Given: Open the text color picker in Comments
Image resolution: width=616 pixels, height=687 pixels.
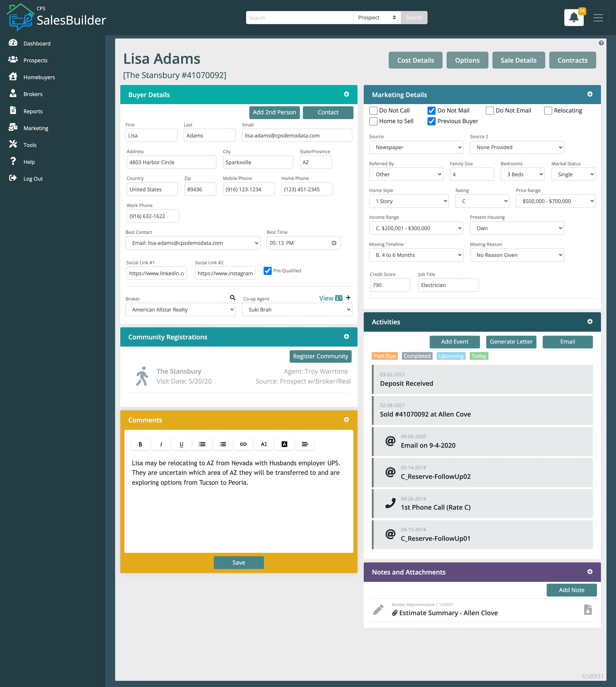Looking at the screenshot, I should pyautogui.click(x=284, y=444).
